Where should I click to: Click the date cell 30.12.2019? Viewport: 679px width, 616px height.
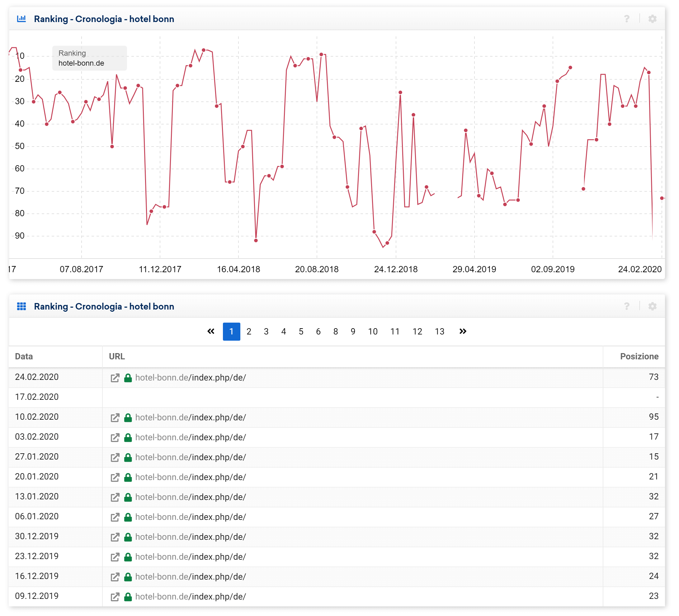(37, 537)
